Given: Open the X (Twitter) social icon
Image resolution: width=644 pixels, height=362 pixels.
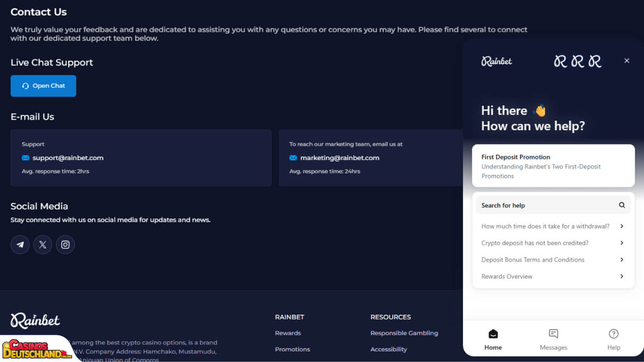Looking at the screenshot, I should click(43, 245).
